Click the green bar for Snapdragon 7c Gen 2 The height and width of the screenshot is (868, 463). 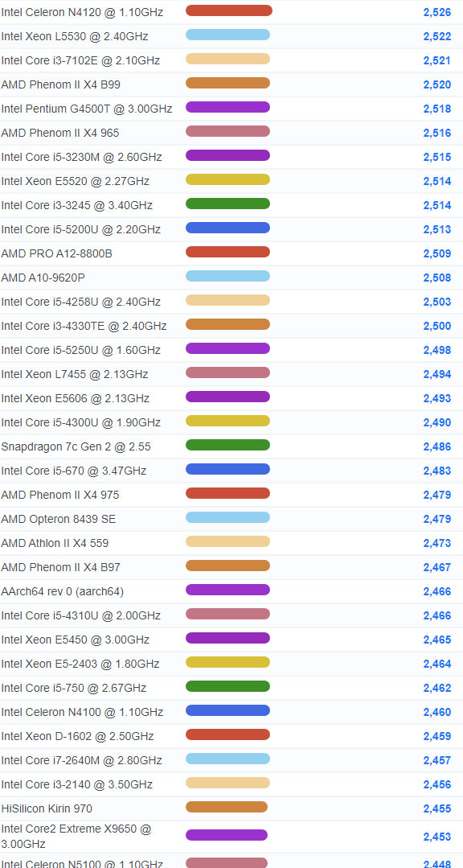point(228,445)
